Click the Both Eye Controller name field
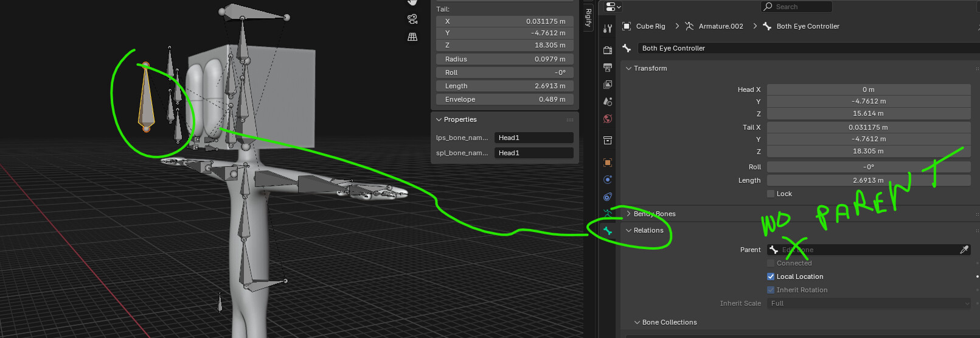Image resolution: width=980 pixels, height=338 pixels. 809,48
